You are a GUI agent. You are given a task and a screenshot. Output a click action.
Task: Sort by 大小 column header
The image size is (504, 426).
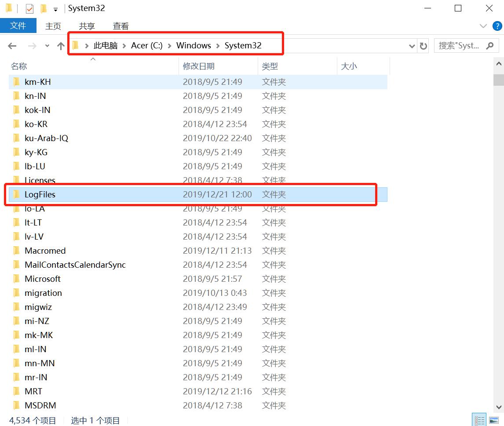tap(363, 66)
